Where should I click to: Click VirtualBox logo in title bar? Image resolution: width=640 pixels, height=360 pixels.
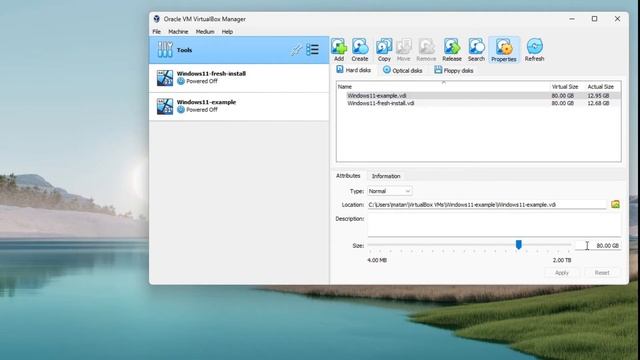pyautogui.click(x=156, y=19)
